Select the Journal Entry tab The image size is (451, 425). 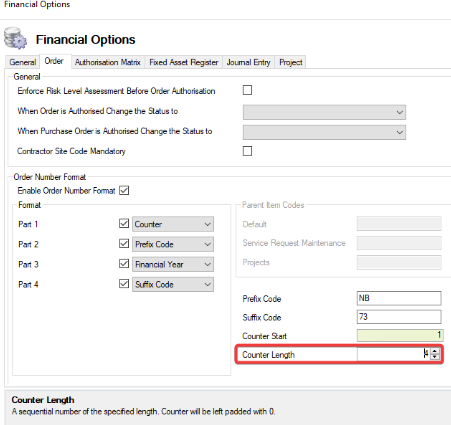[248, 62]
